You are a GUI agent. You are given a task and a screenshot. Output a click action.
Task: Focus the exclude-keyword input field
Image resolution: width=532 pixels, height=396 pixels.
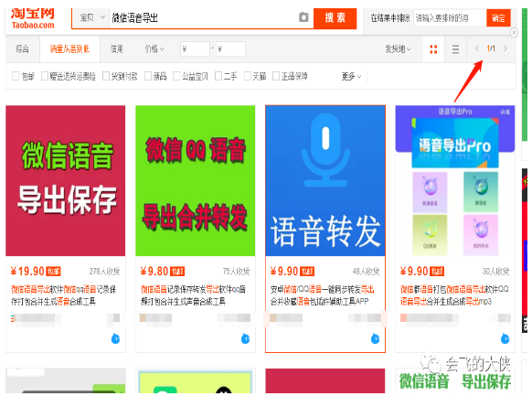click(450, 17)
